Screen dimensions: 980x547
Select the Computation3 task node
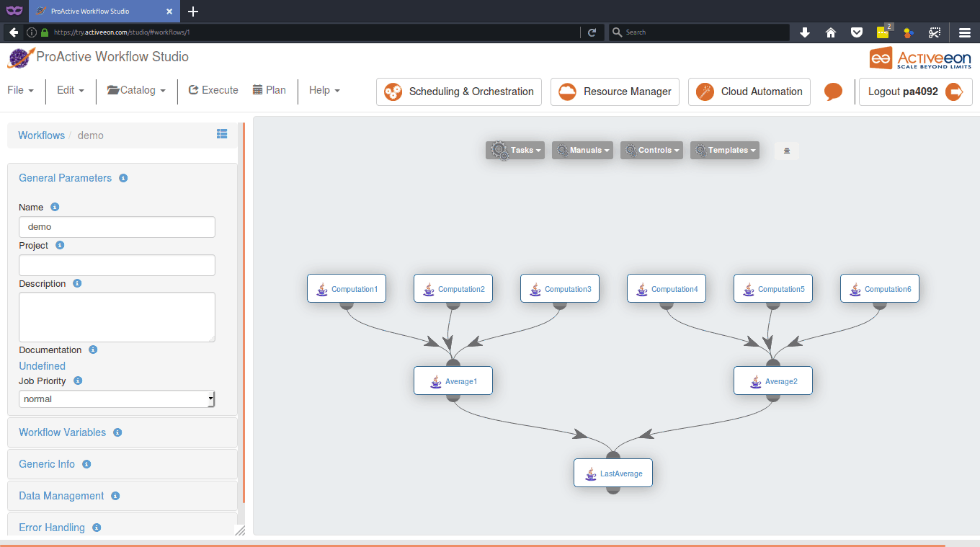pyautogui.click(x=560, y=288)
